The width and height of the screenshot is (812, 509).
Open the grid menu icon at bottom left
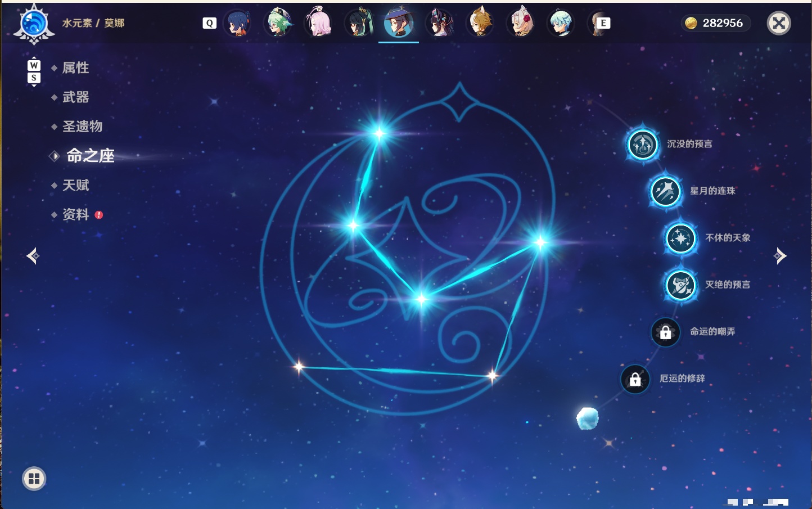point(34,479)
